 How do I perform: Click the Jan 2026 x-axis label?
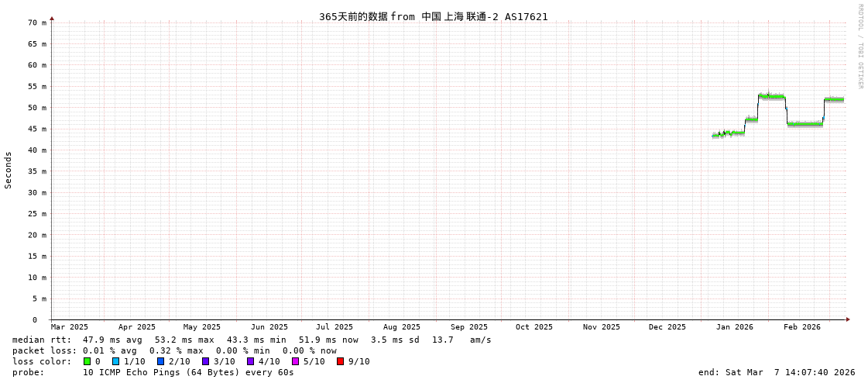tap(734, 327)
